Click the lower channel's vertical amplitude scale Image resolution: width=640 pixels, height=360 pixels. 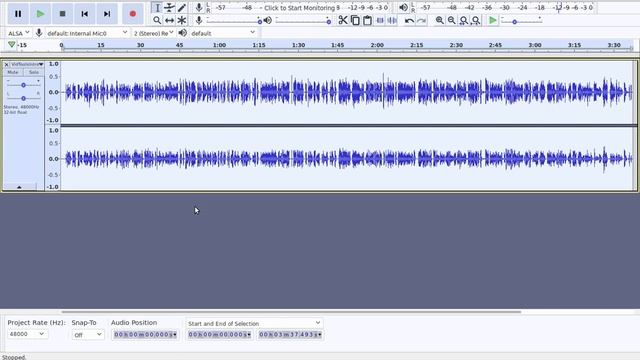coord(53,159)
